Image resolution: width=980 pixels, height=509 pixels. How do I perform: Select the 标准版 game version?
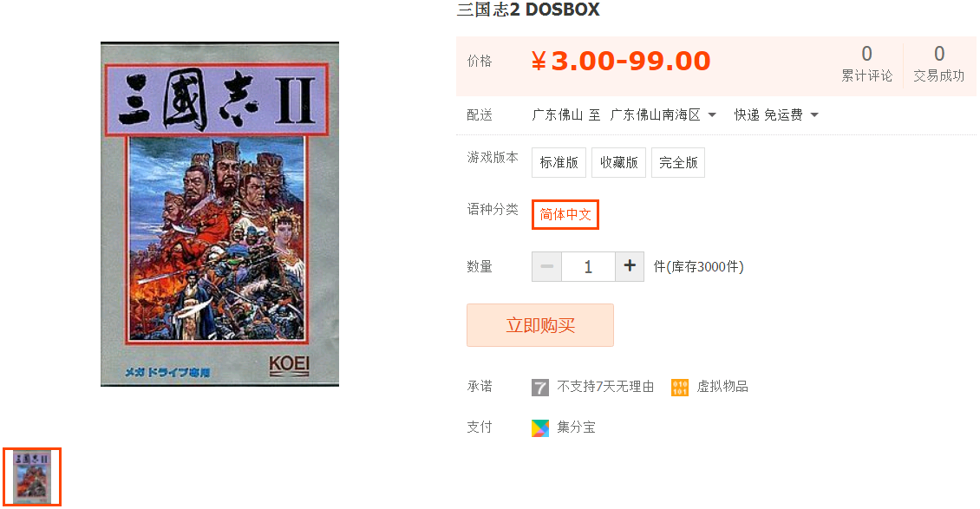(559, 162)
